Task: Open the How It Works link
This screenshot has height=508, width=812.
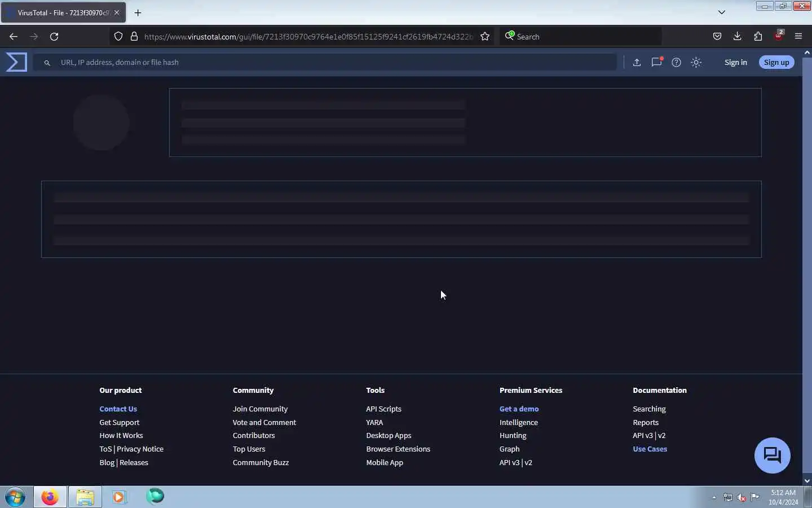Action: (121, 436)
